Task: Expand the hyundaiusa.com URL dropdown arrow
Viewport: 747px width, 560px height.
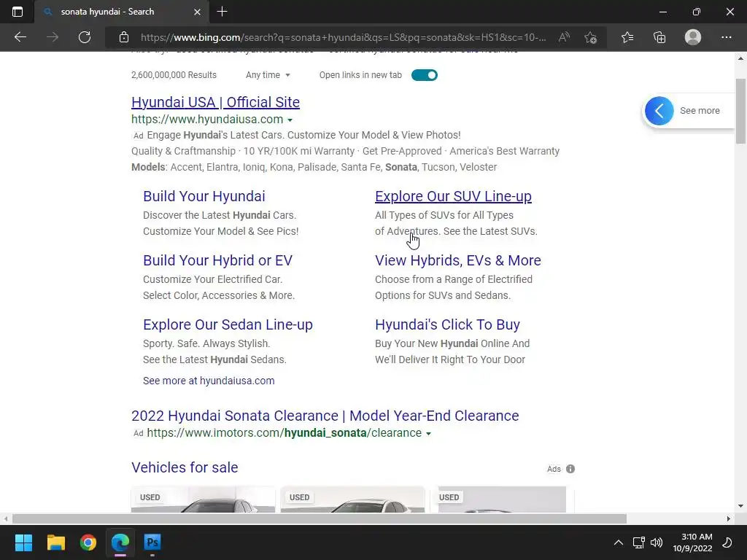Action: pyautogui.click(x=290, y=120)
